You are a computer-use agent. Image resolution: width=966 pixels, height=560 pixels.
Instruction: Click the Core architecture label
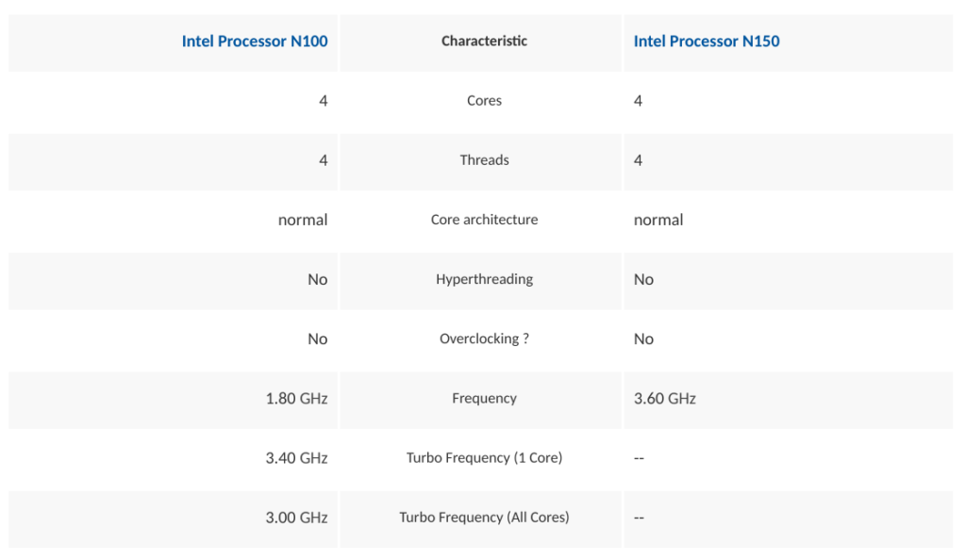click(484, 220)
